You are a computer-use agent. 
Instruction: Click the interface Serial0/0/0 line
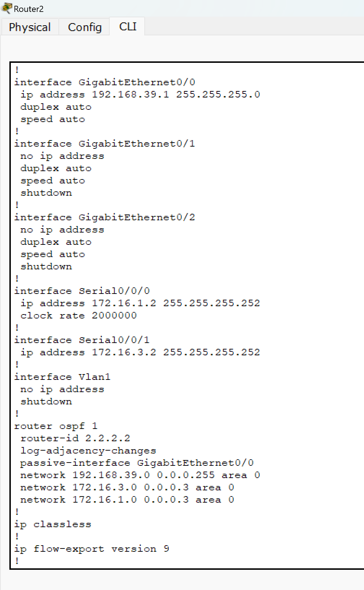click(82, 291)
